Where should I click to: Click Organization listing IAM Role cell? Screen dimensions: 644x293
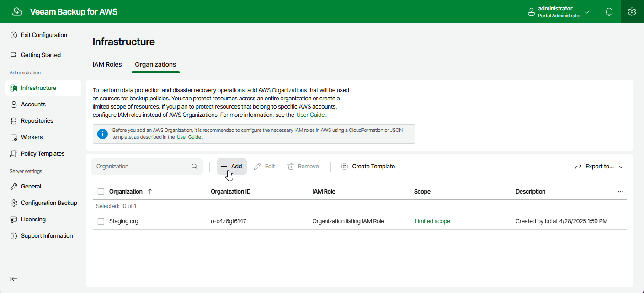click(x=348, y=221)
